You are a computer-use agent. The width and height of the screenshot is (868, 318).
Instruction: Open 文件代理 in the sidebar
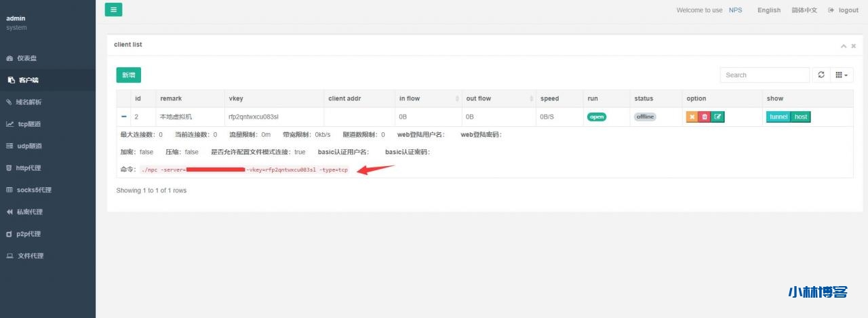pos(30,256)
